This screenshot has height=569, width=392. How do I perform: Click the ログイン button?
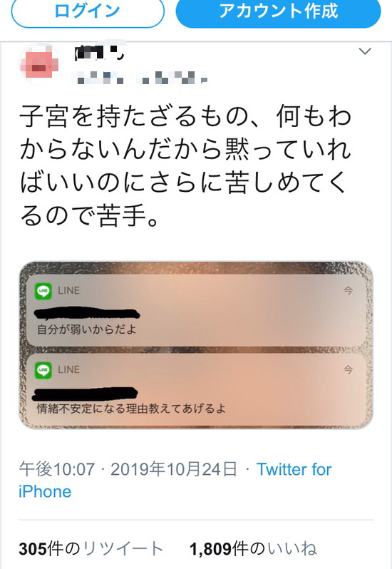coord(88,12)
